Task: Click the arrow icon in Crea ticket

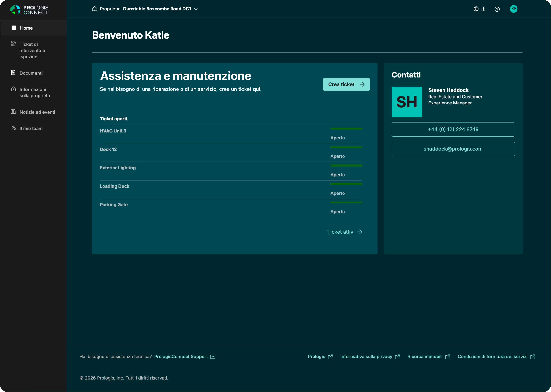Action: [362, 84]
